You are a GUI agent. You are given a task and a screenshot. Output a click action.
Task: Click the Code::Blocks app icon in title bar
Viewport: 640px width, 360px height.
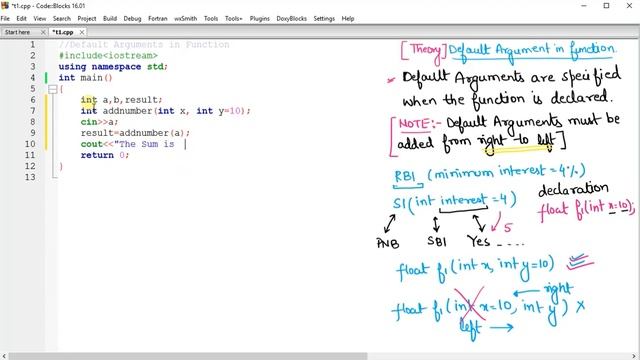tap(5, 5)
